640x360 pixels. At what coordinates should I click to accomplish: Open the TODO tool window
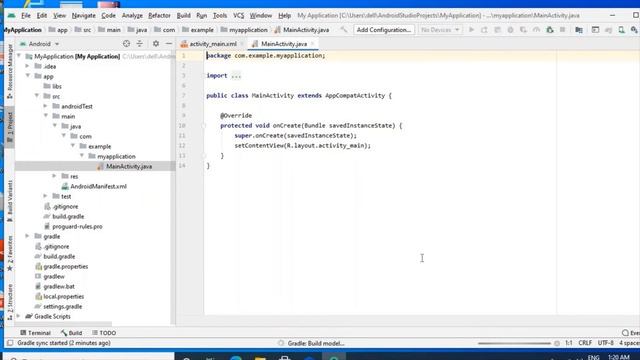104,333
